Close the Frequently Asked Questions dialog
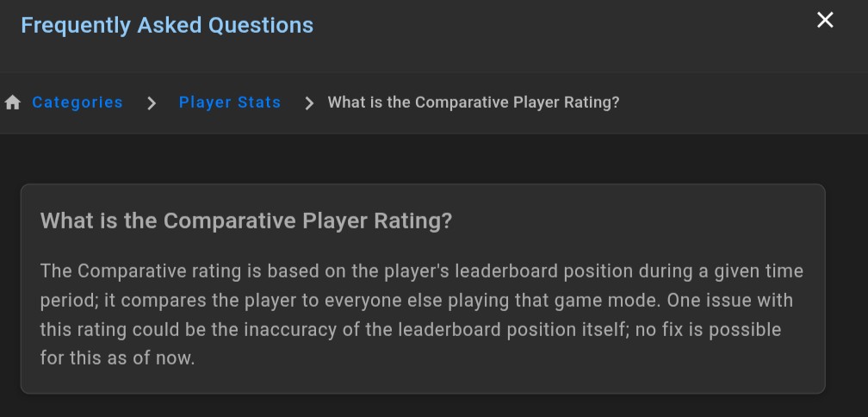Image resolution: width=868 pixels, height=417 pixels. pyautogui.click(x=825, y=21)
